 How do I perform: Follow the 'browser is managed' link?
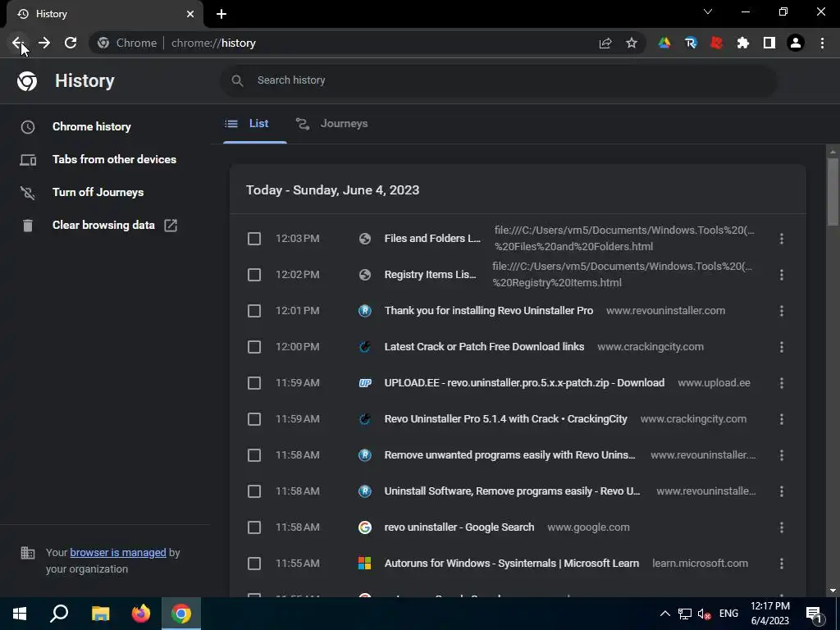[118, 552]
